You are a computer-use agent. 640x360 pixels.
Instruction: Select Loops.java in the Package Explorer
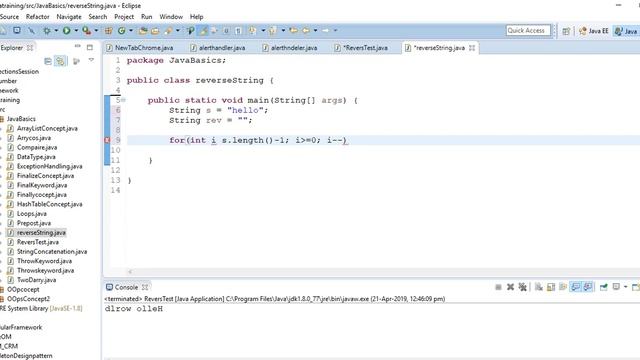tap(31, 213)
